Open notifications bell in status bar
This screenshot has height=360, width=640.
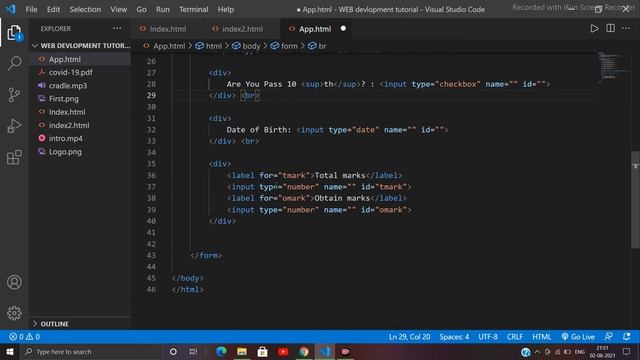pos(627,336)
